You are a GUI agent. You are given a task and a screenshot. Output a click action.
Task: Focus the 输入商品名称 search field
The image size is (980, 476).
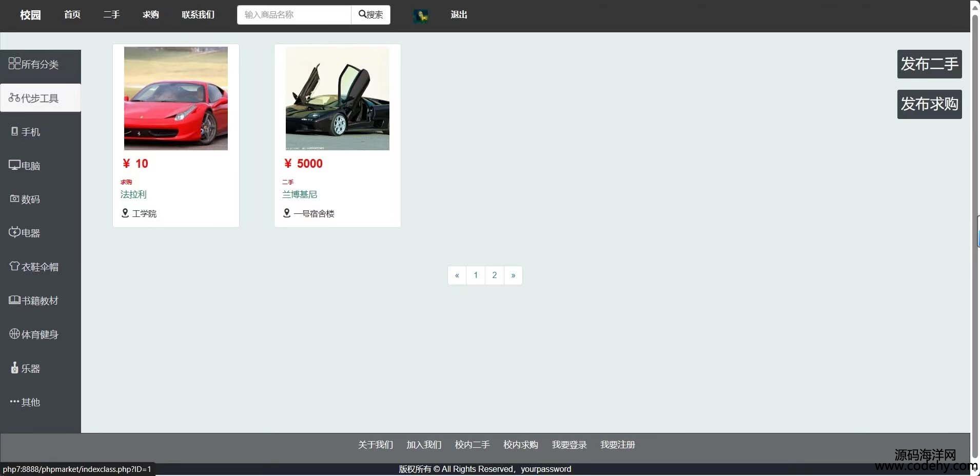coord(294,15)
